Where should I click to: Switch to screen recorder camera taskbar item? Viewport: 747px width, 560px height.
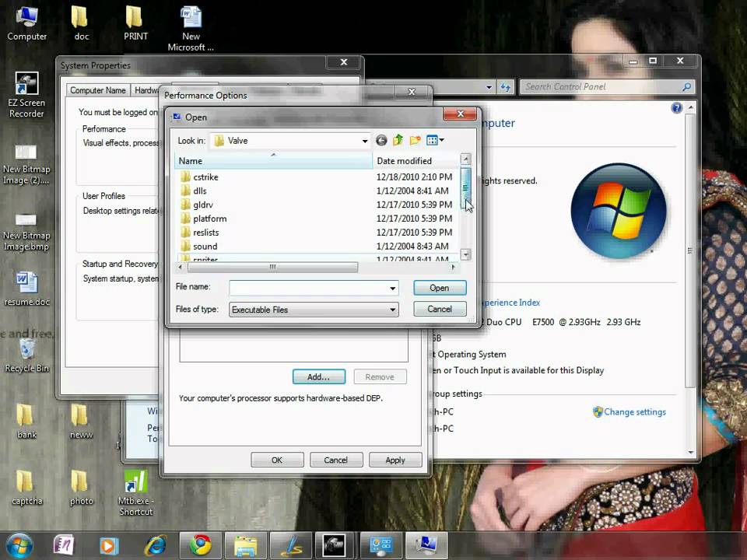point(335,546)
